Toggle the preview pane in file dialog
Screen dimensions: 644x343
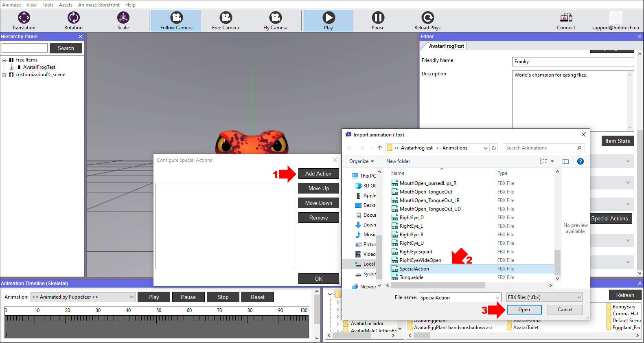pyautogui.click(x=565, y=161)
